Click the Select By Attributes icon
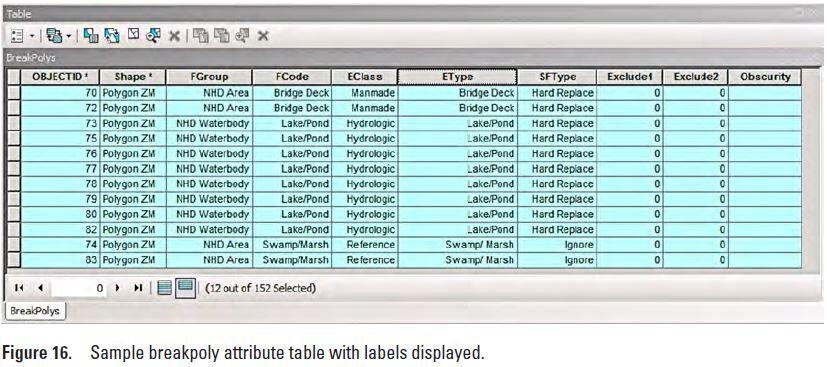The image size is (827, 367). click(x=91, y=36)
